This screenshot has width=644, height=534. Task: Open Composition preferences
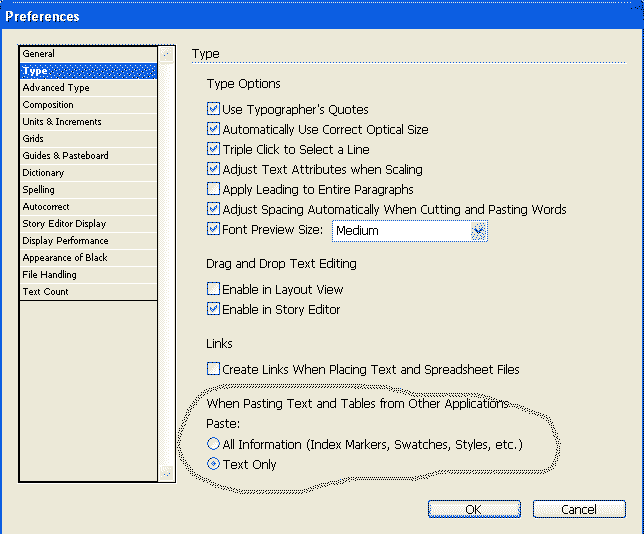(88, 105)
